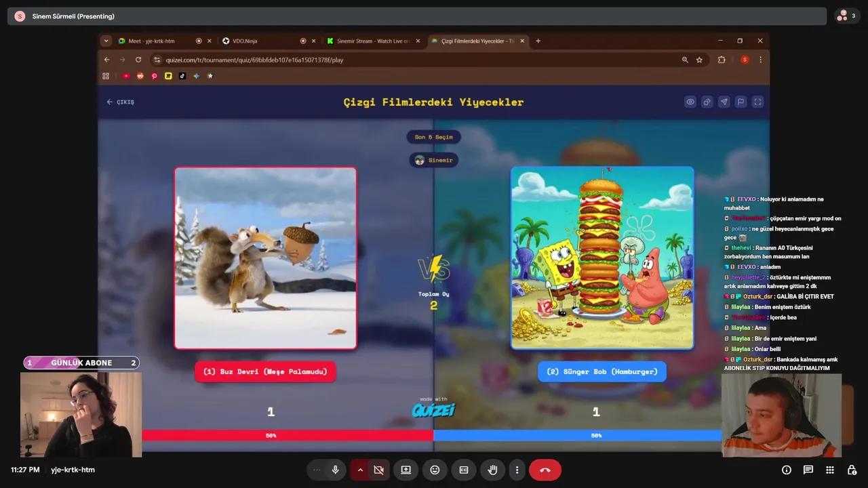Close the VDO.Ninja tab

click(315, 41)
